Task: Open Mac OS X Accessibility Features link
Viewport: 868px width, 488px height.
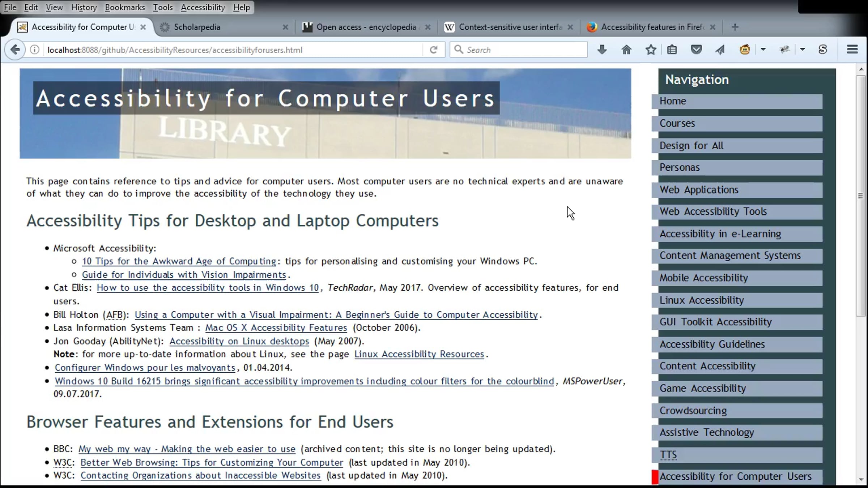Action: coord(276,328)
